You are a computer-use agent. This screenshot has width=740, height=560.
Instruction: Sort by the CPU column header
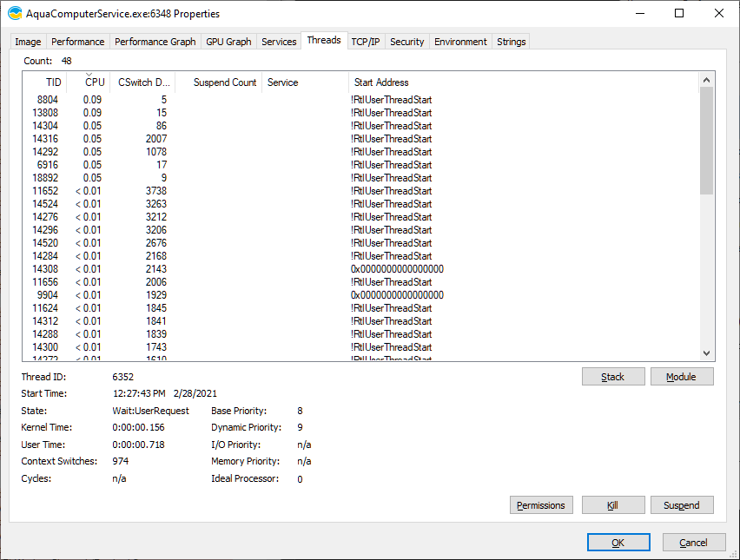(89, 82)
